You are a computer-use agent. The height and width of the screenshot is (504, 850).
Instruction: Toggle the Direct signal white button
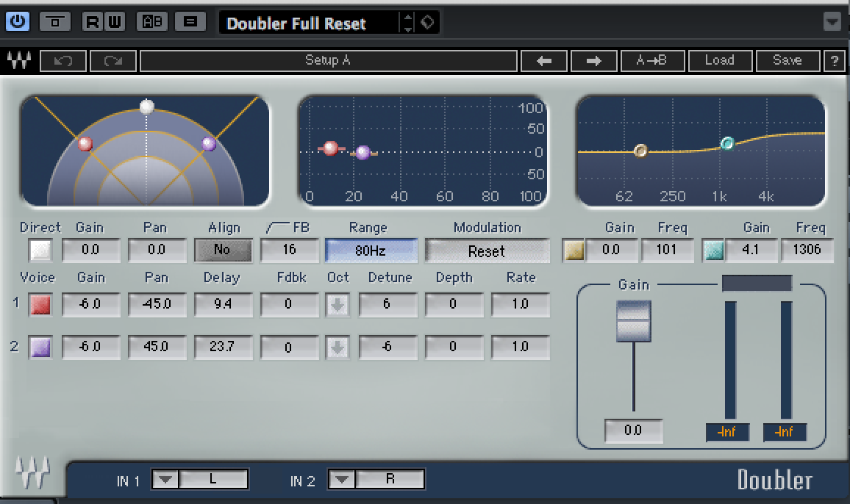click(x=40, y=251)
